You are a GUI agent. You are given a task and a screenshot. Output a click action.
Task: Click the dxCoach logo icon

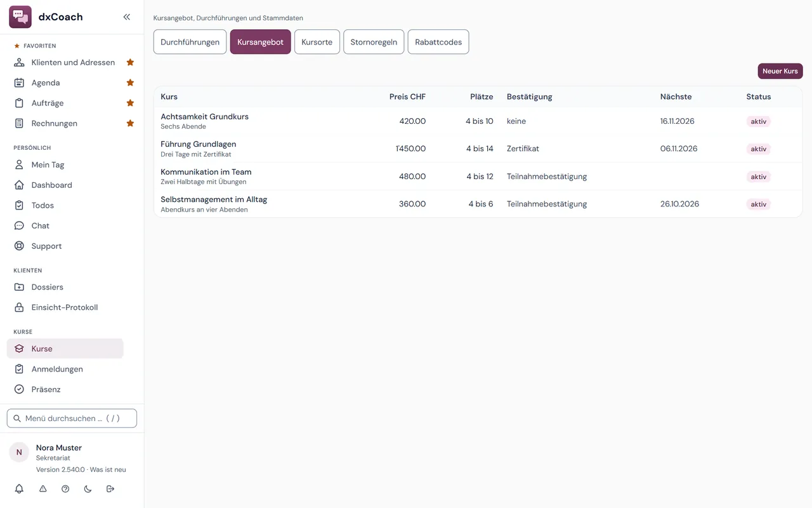20,17
